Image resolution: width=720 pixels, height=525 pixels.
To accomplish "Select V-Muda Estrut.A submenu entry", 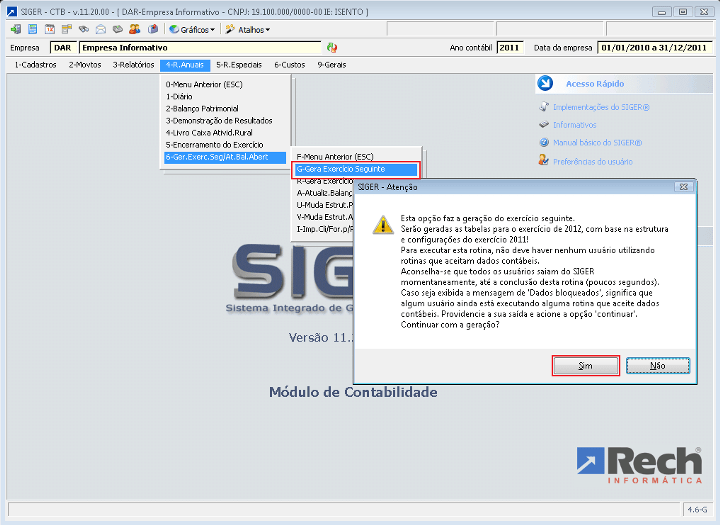I will (324, 217).
